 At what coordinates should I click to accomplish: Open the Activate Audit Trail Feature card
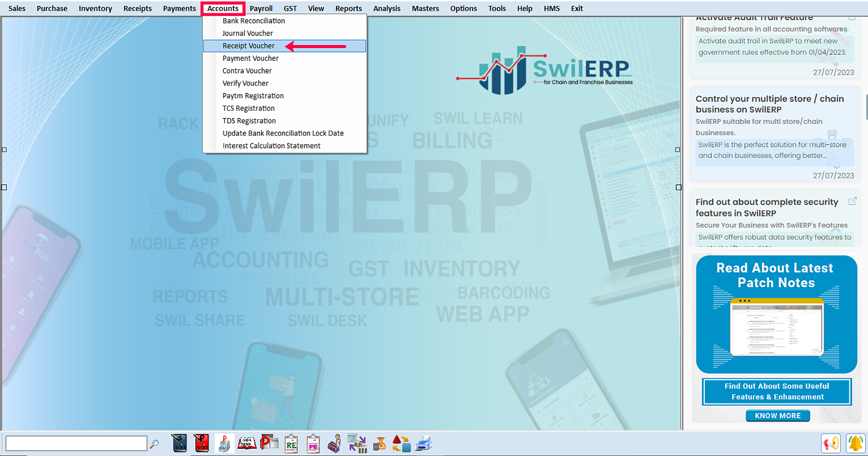[775, 47]
